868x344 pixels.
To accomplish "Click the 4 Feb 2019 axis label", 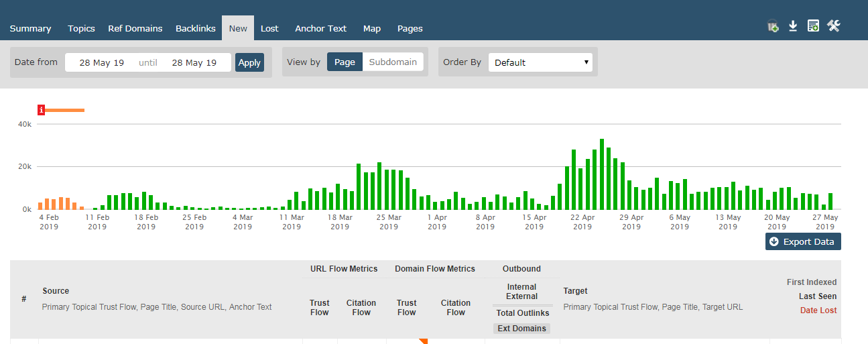I will [49, 222].
